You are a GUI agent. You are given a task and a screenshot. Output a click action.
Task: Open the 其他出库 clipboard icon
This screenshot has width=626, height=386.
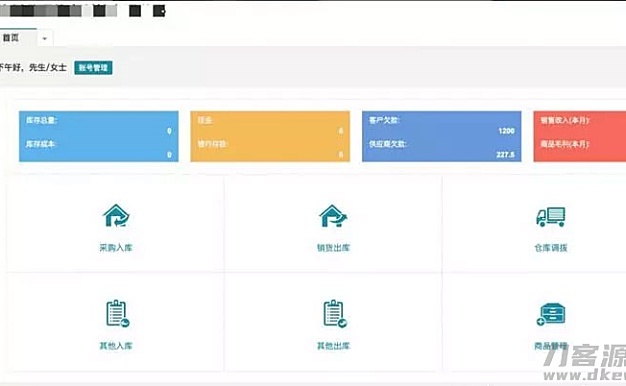[x=335, y=314]
